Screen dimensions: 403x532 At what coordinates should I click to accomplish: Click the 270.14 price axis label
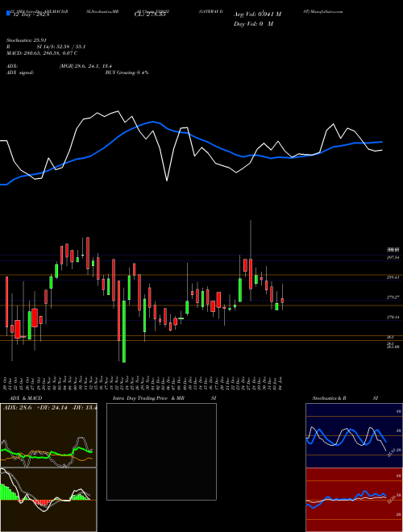pyautogui.click(x=393, y=318)
